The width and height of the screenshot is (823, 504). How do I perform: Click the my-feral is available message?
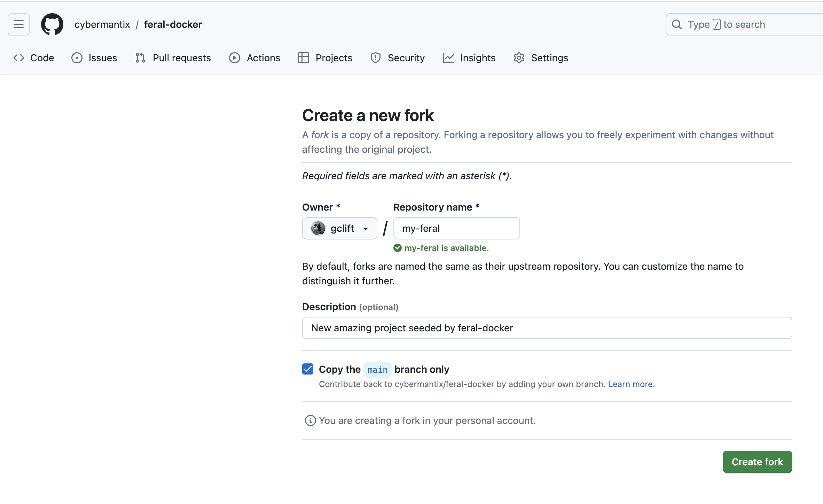[x=446, y=248]
